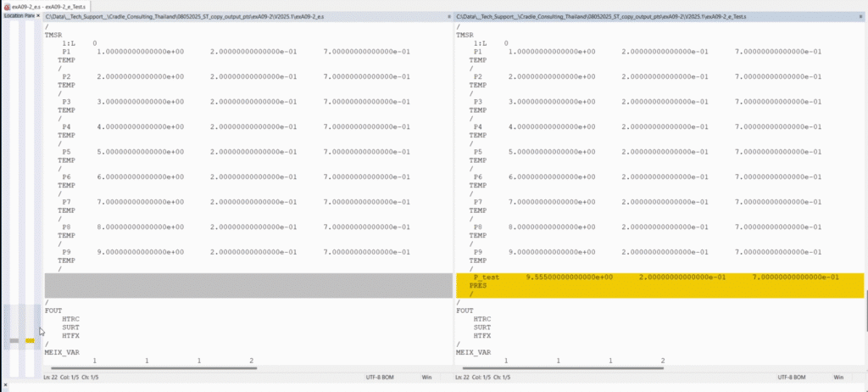Click the P1 label in the right pane

[x=478, y=52]
